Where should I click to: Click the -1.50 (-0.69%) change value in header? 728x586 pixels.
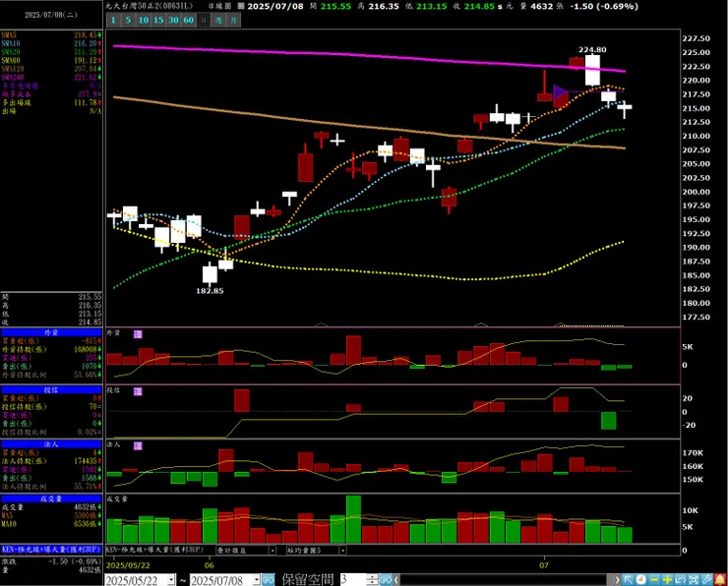[x=604, y=7]
